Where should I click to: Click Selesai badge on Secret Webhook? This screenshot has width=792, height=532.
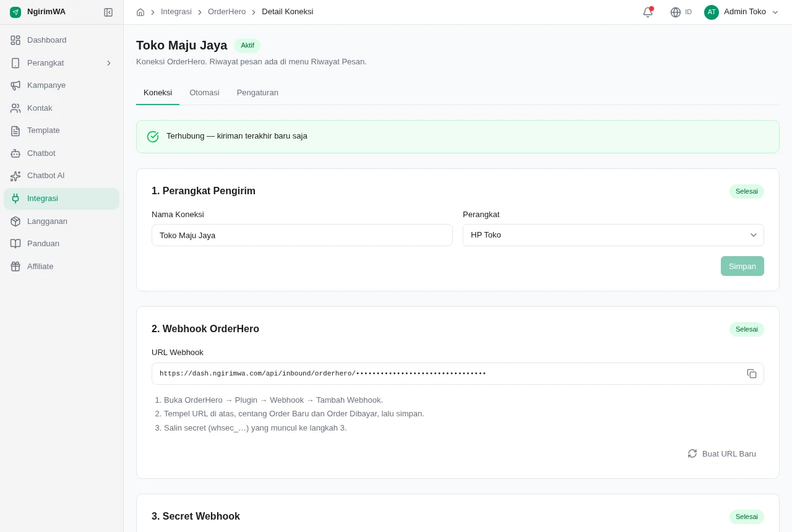point(747,517)
